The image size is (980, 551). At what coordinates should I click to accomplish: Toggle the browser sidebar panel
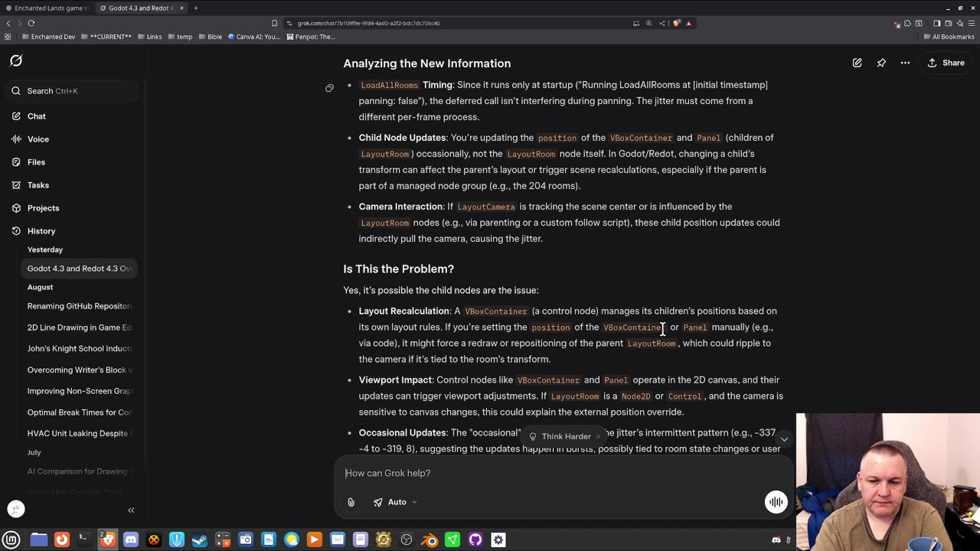(936, 23)
